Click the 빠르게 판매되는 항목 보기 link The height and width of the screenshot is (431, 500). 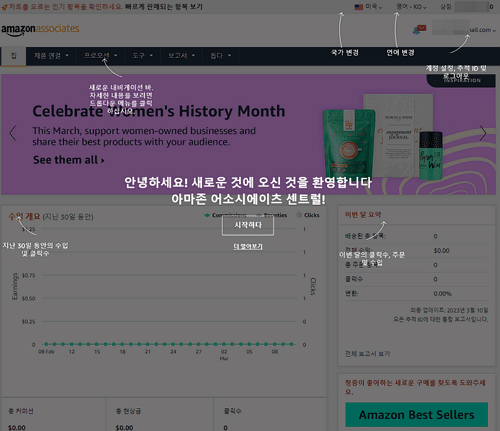[164, 7]
